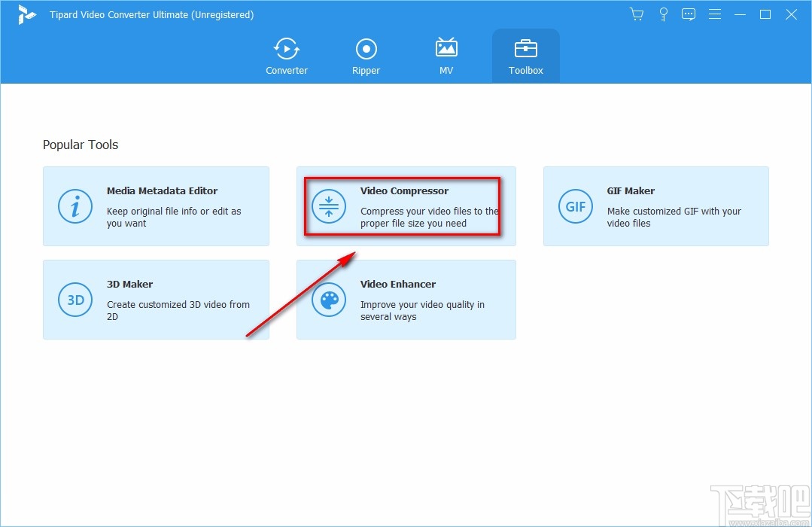Click the shopping cart purchase icon

[x=637, y=14]
